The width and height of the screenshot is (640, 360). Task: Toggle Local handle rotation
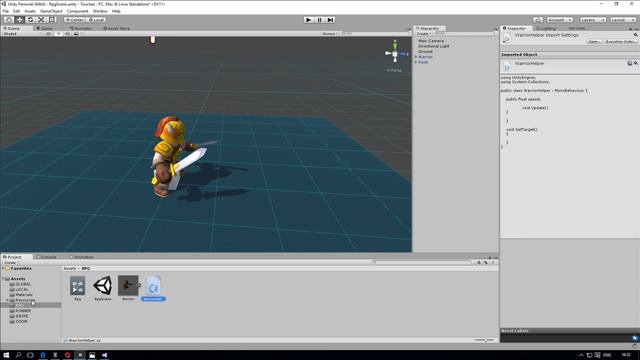96,20
